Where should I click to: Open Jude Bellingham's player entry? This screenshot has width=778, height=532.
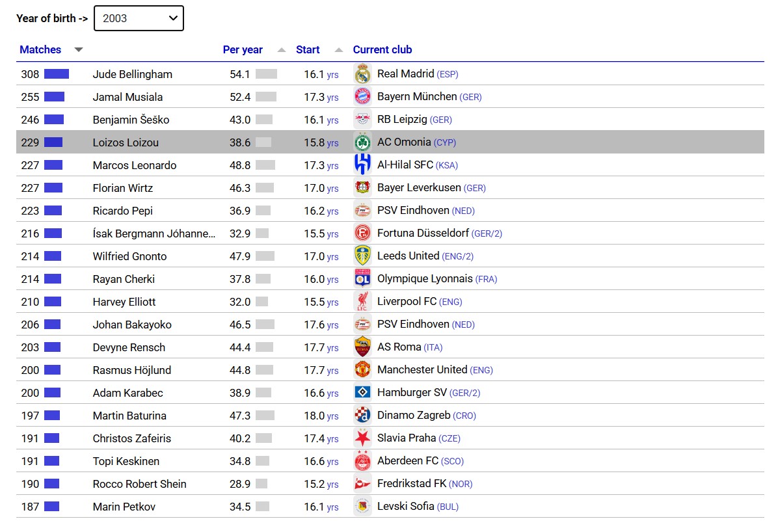[x=133, y=74]
